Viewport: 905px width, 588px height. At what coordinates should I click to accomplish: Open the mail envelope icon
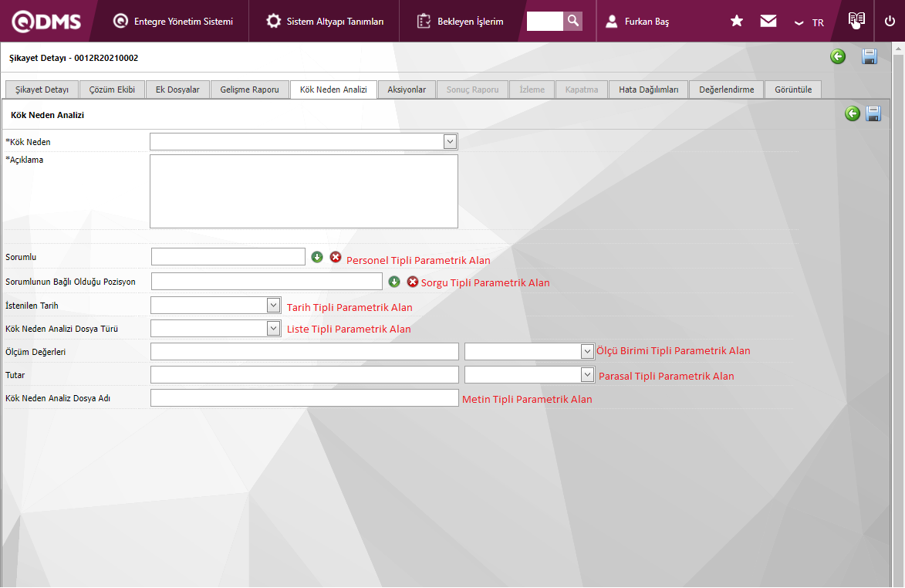click(x=768, y=22)
